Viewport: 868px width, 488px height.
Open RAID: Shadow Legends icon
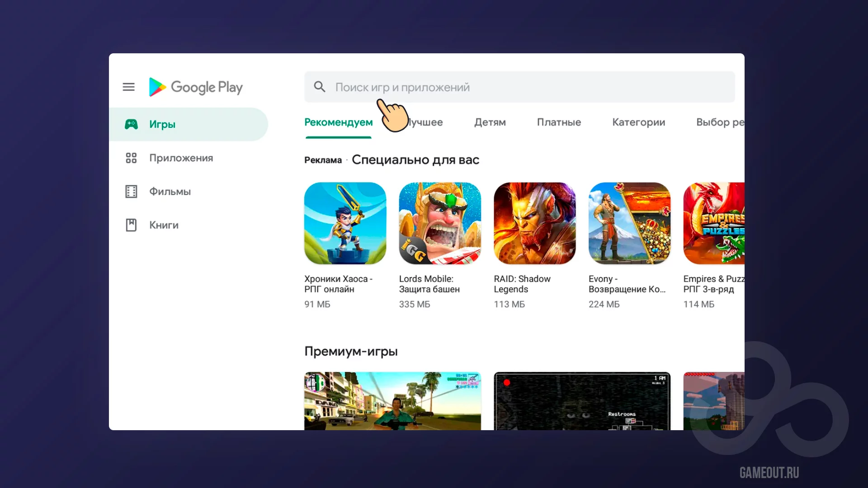(x=535, y=223)
